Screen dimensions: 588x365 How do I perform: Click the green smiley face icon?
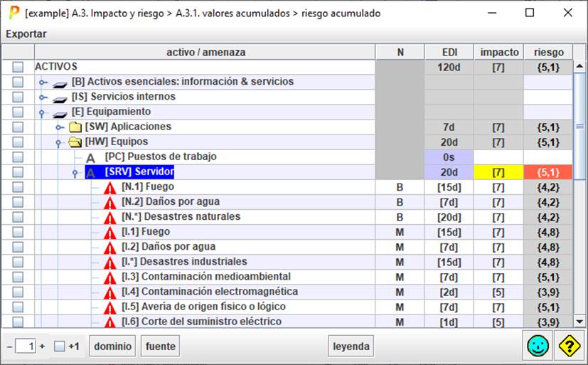click(538, 346)
